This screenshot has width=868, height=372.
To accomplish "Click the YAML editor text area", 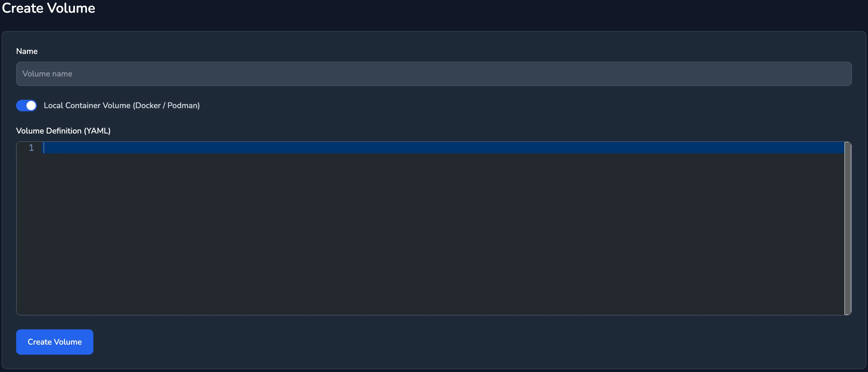I will click(x=434, y=228).
